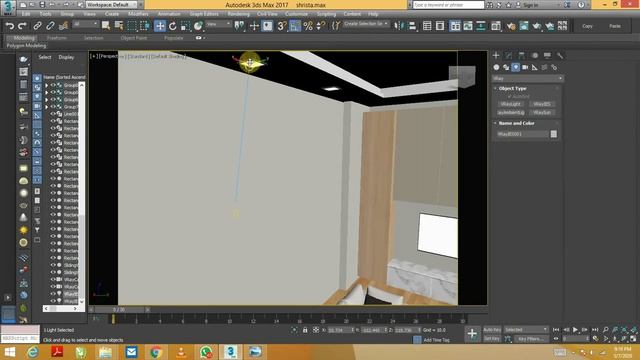Click the VRaySun object type button

(542, 112)
